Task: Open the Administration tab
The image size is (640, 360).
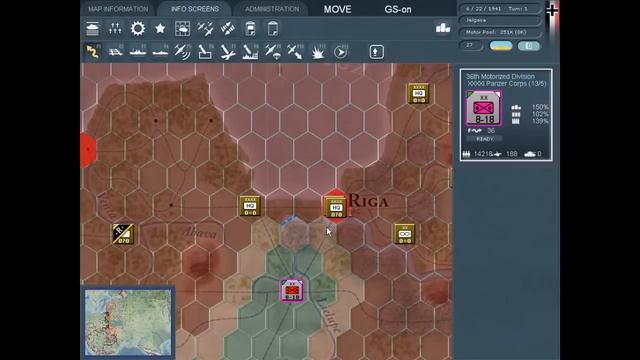Action: [x=272, y=9]
